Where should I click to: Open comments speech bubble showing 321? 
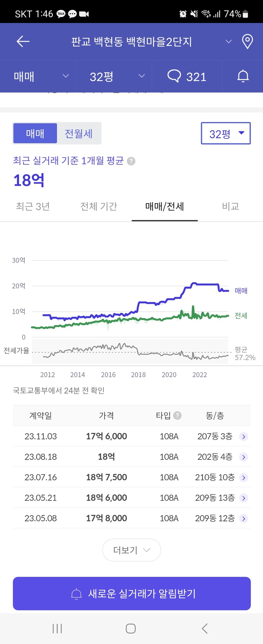[187, 76]
